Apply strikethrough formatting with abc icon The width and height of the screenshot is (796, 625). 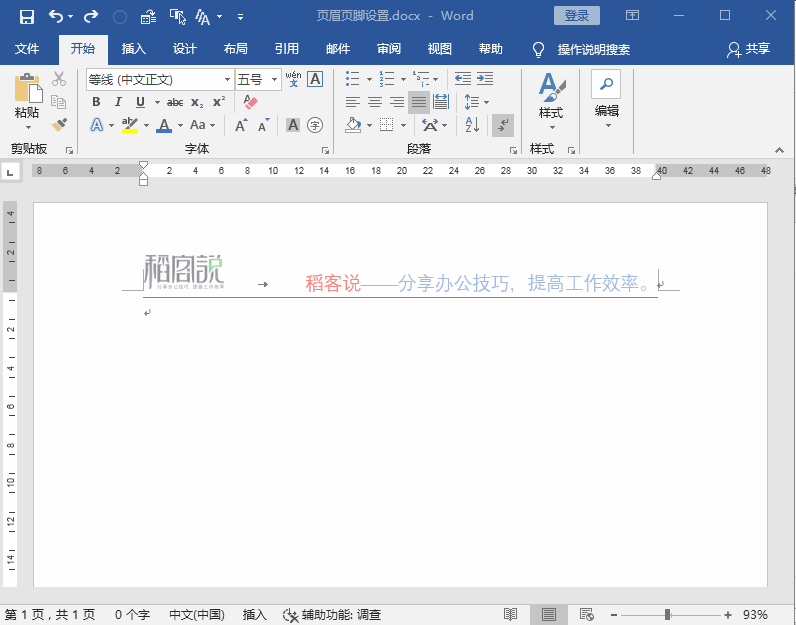pyautogui.click(x=175, y=102)
